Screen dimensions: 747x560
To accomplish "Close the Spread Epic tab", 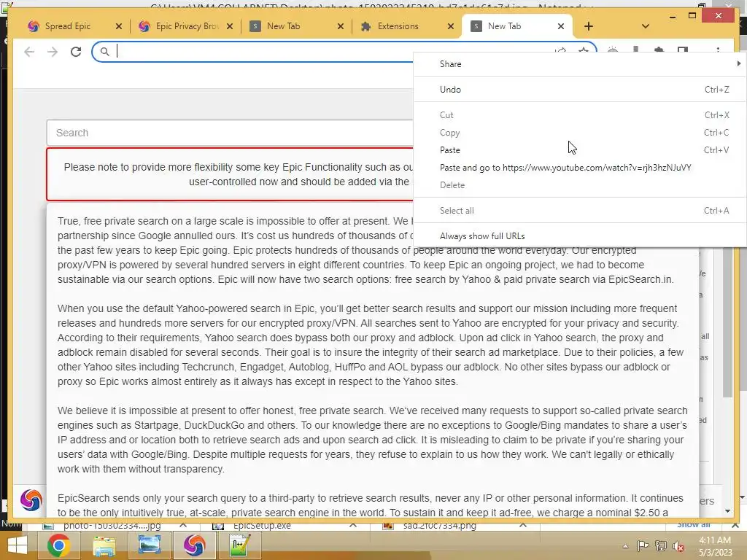I will (119, 26).
